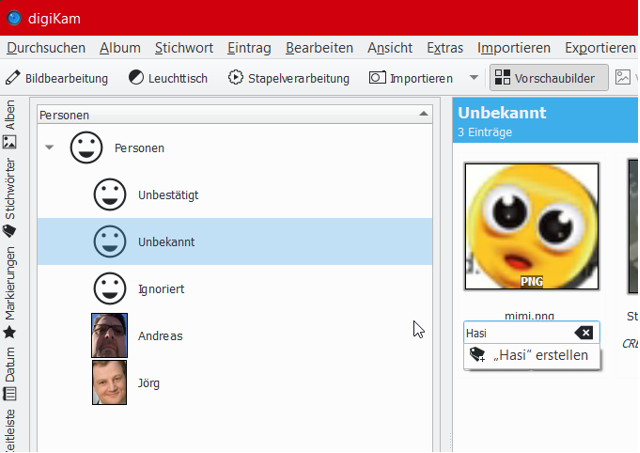
Task: Toggle the Vorschaubilder thumbnails view
Action: [549, 78]
